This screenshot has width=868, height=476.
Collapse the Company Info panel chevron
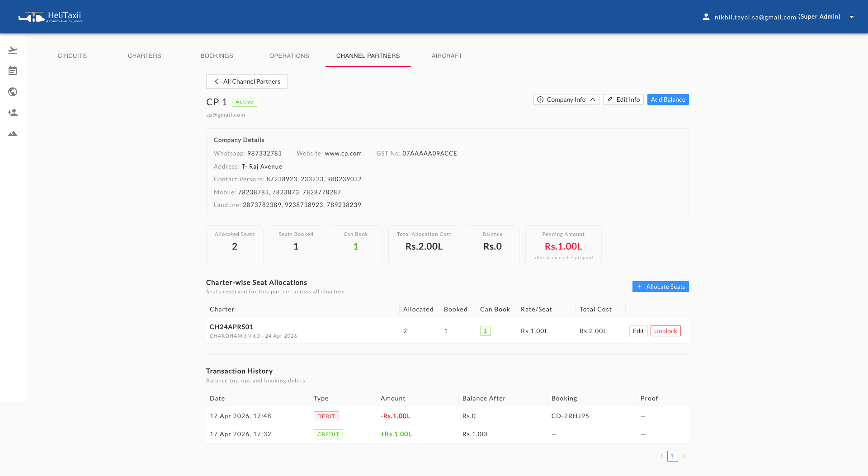pos(593,99)
